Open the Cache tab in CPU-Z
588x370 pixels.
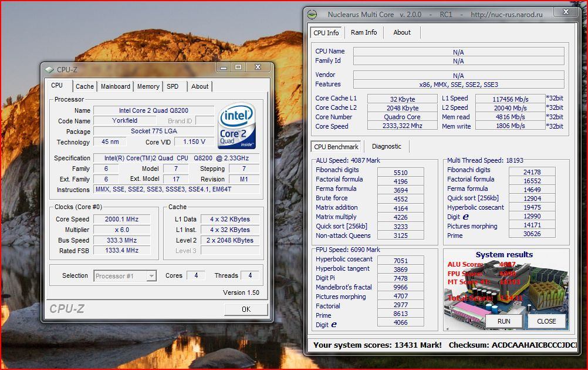pos(85,86)
